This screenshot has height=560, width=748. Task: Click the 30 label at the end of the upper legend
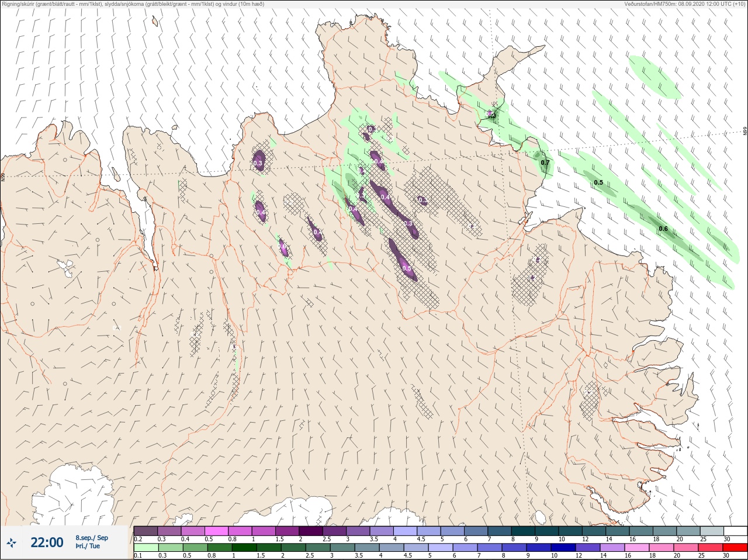click(x=727, y=539)
